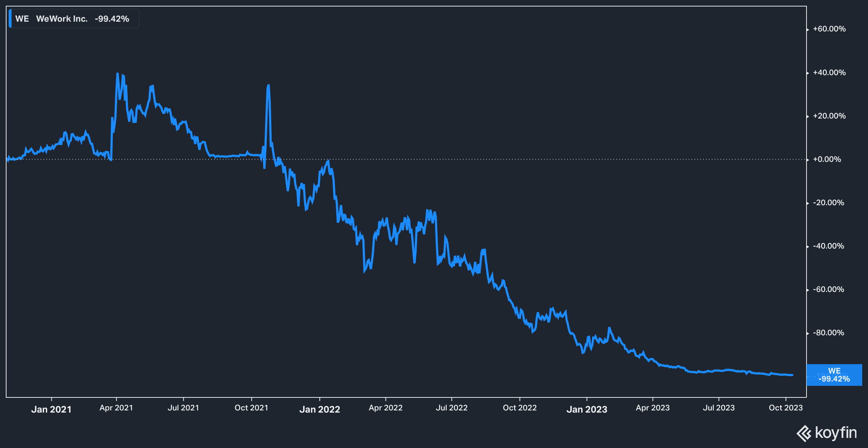Click the Apr 2022 x-axis label
This screenshot has height=448, width=868.
[386, 408]
